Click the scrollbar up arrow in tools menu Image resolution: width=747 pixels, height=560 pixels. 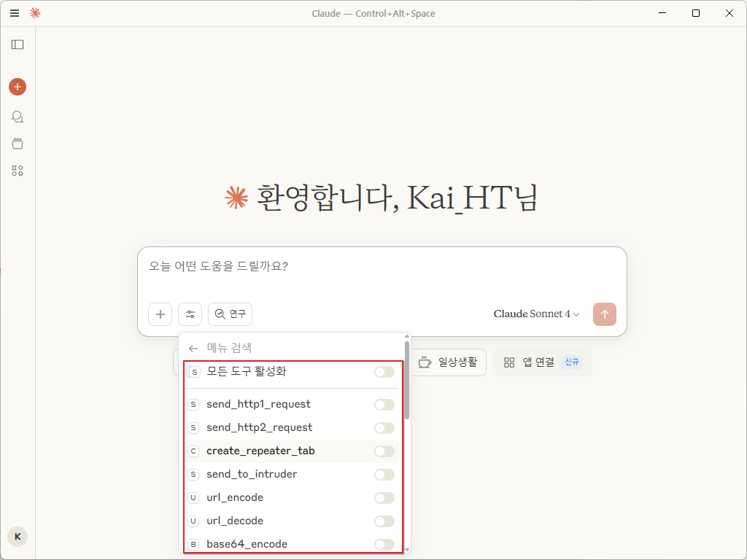pyautogui.click(x=407, y=336)
